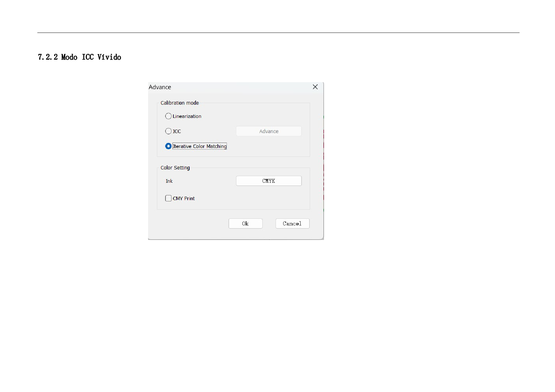Click the horizontal rule above the heading
The width and height of the screenshot is (555, 392).
pos(278,33)
